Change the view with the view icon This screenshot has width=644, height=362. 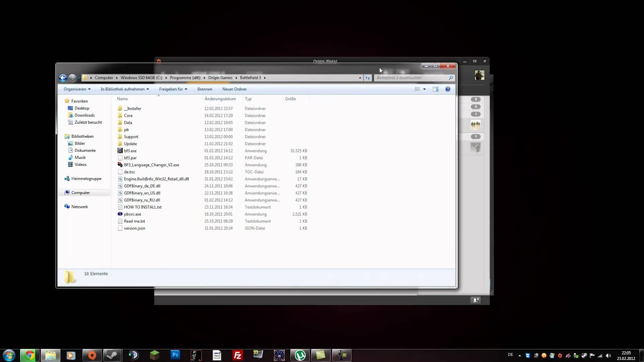417,89
